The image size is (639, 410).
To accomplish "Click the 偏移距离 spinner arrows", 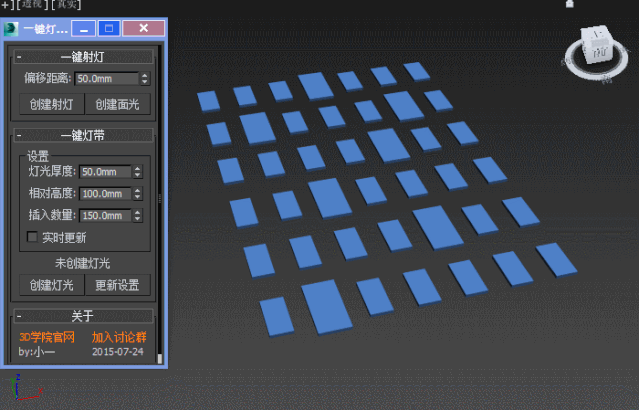I will click(144, 79).
